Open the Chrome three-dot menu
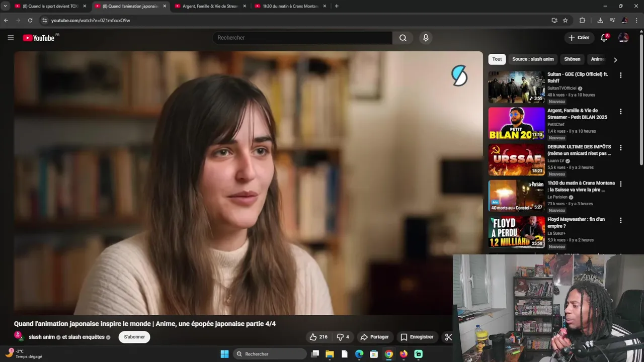The image size is (644, 362). tap(636, 20)
